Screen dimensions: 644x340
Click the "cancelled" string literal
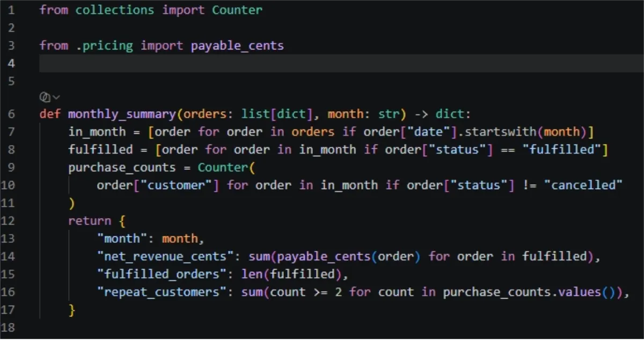(x=583, y=185)
